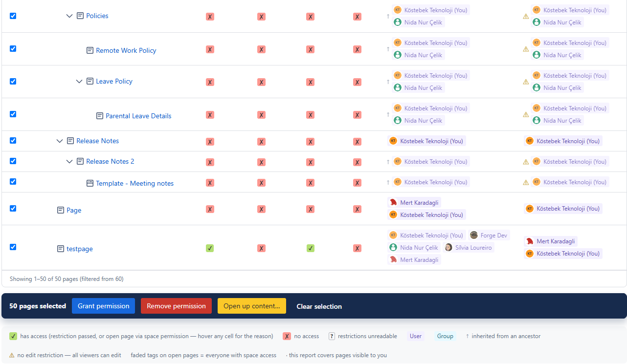Image resolution: width=627 pixels, height=364 pixels.
Task: Click inherited arrow icon in Leave Policy row
Action: click(x=388, y=82)
